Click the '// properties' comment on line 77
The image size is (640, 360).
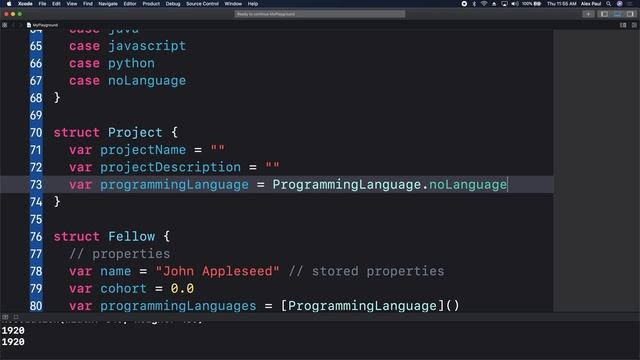120,254
